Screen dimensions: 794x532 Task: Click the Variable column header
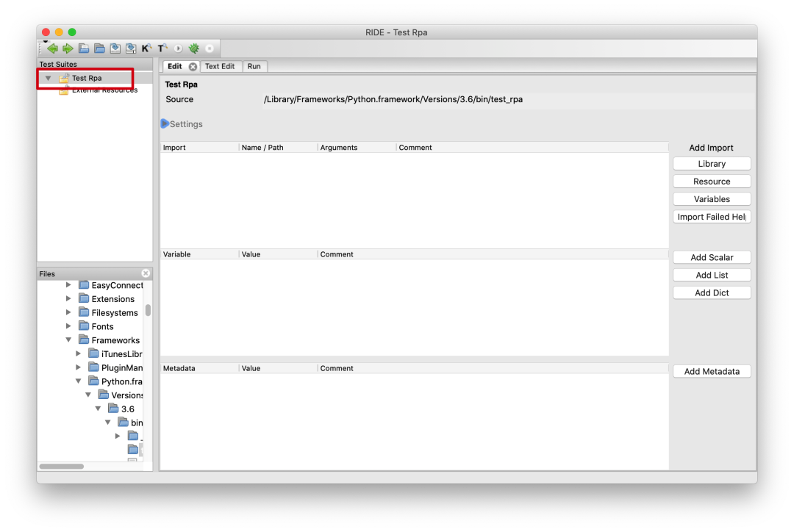(x=199, y=255)
